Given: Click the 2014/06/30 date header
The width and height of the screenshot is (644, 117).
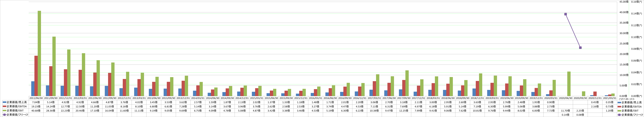Looking at the screenshot, I should (213, 98).
